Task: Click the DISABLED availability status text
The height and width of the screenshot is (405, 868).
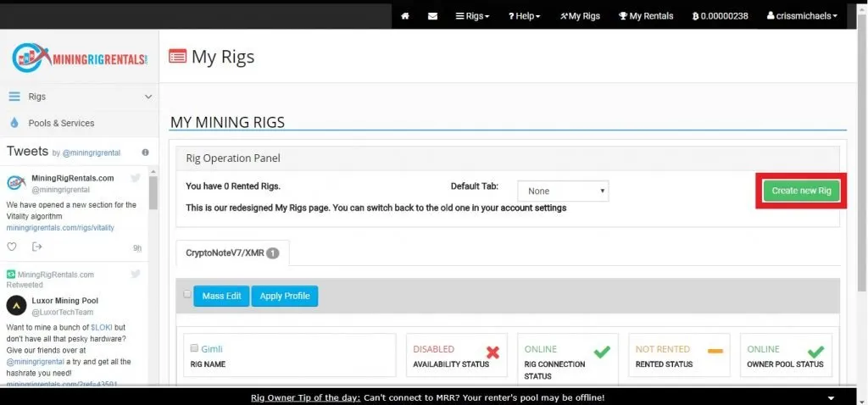Action: click(x=433, y=349)
